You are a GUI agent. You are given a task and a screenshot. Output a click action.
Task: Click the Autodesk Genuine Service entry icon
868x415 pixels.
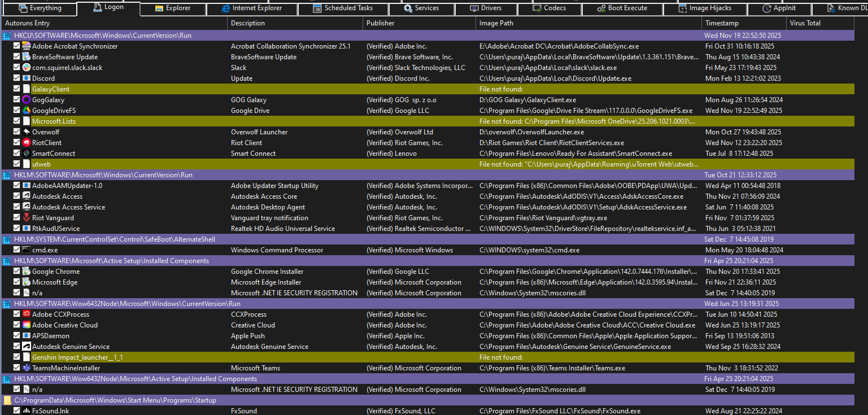pyautogui.click(x=26, y=347)
